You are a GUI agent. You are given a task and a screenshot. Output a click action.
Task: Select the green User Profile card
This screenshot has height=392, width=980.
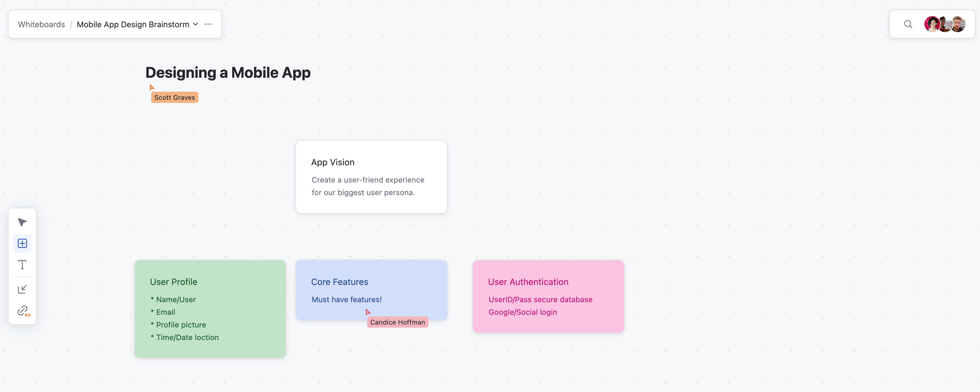[x=210, y=309]
